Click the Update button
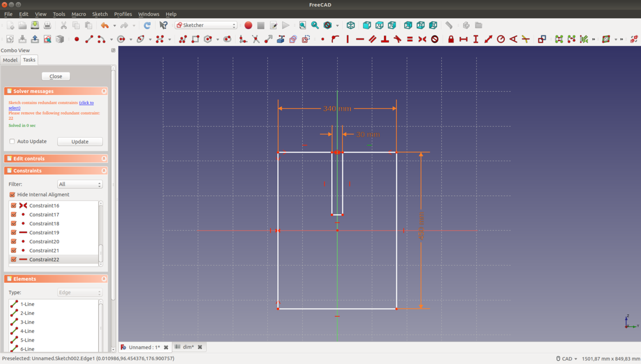641x364 pixels. pyautogui.click(x=80, y=141)
